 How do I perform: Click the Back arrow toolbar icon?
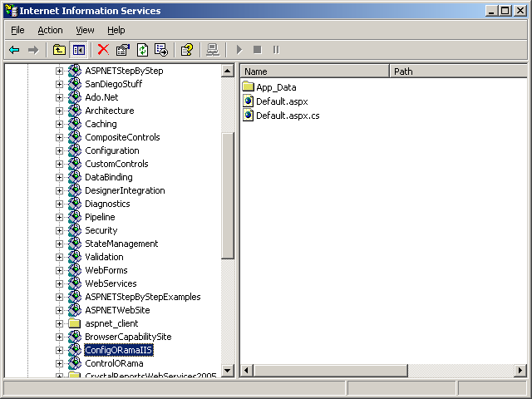tap(14, 50)
